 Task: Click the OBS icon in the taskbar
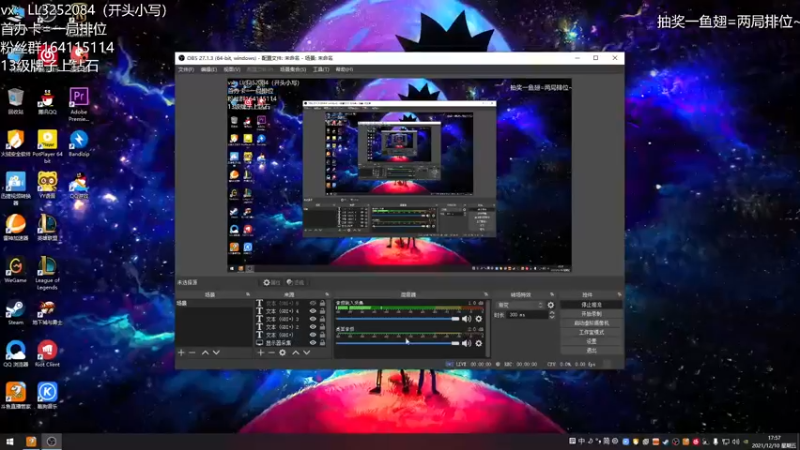click(52, 441)
